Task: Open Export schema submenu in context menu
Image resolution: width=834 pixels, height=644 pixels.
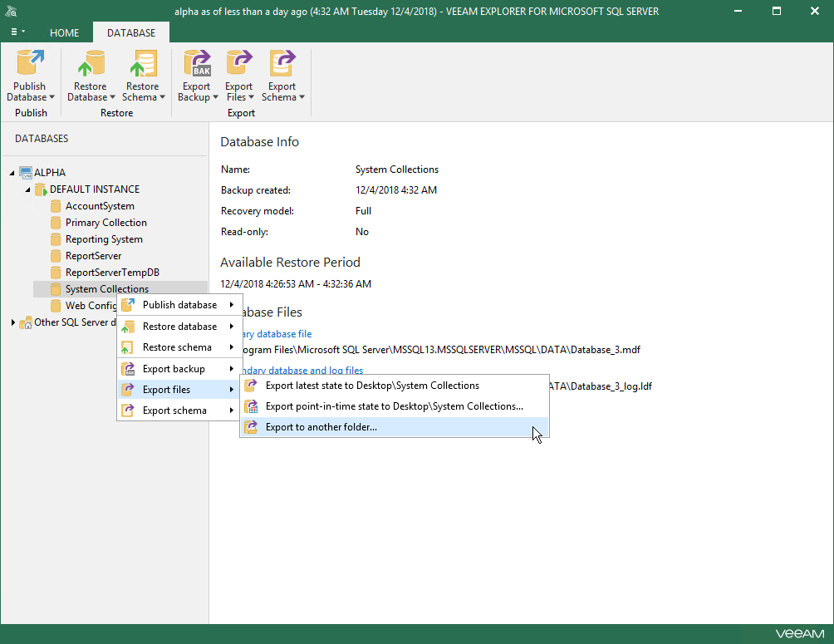Action: [179, 410]
